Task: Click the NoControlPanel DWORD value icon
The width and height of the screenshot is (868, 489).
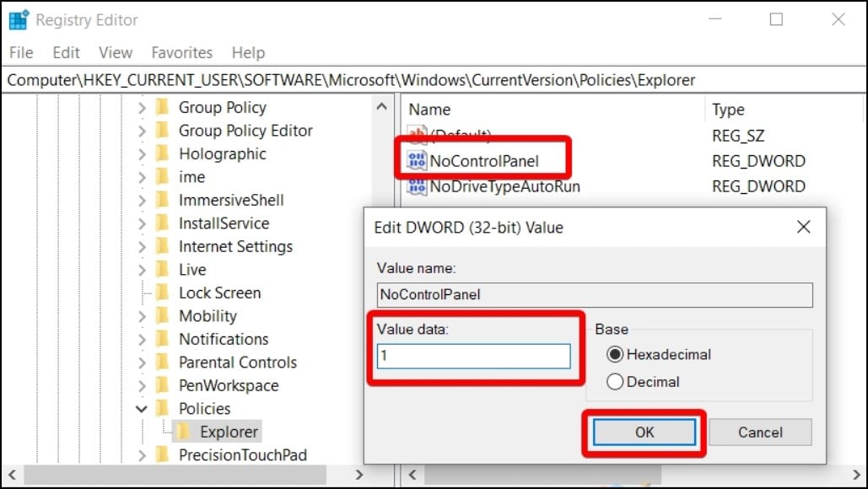Action: (418, 160)
